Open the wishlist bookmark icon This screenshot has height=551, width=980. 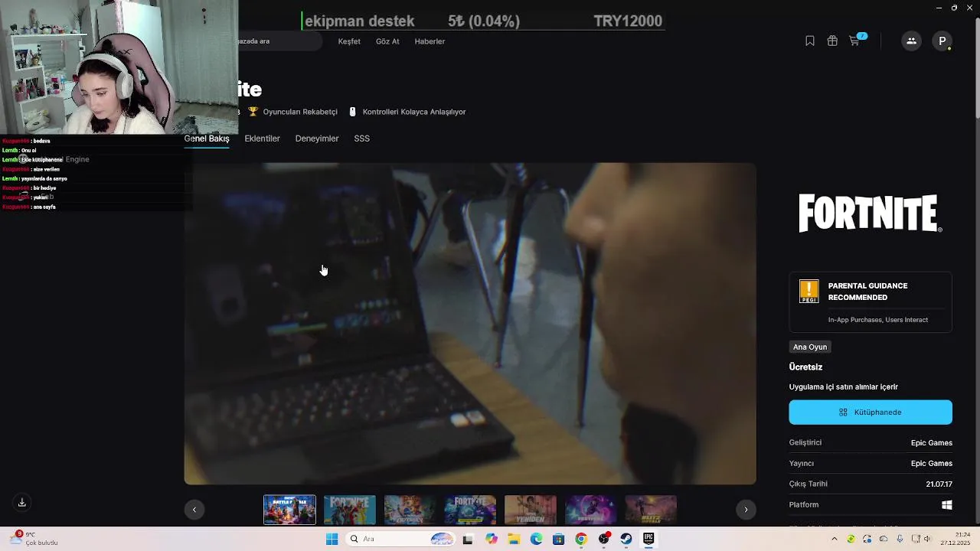tap(810, 41)
